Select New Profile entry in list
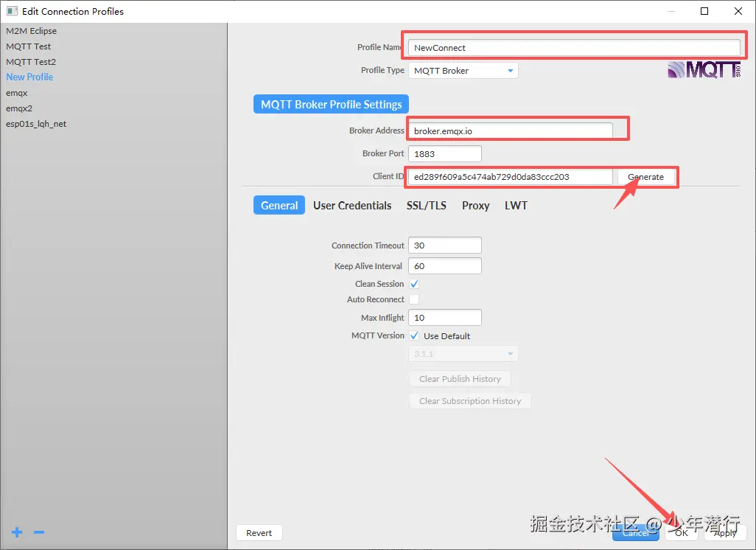This screenshot has width=756, height=550. click(x=29, y=77)
